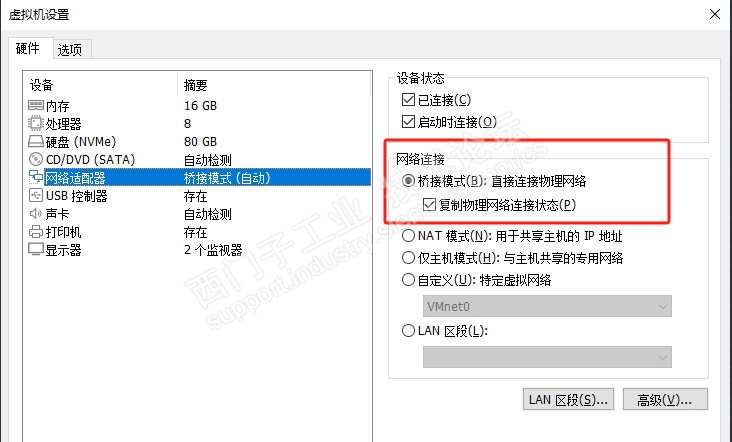This screenshot has height=442, width=732.
Task: Click the 处理器 processor icon
Action: point(36,123)
